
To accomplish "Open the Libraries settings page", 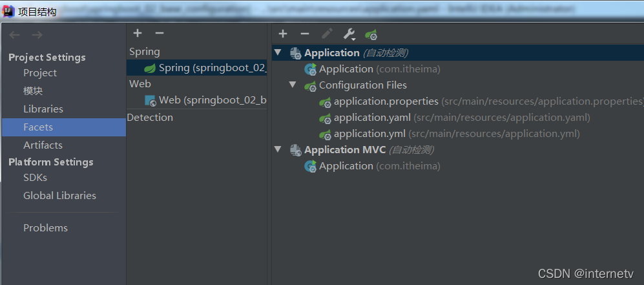I will pos(43,109).
